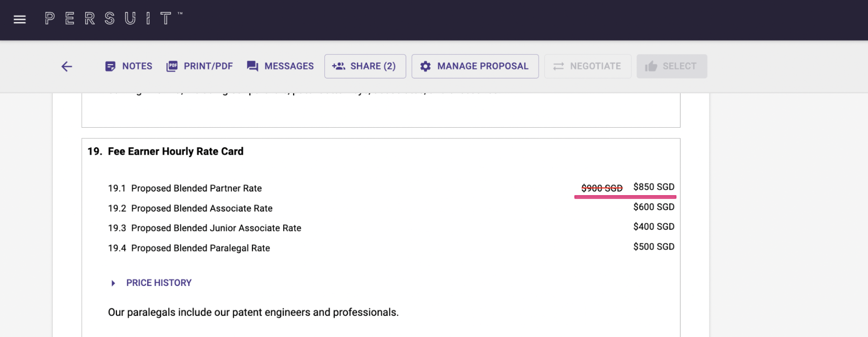Viewport: 868px width, 337px height.
Task: Go back using the left arrow
Action: [x=66, y=67]
